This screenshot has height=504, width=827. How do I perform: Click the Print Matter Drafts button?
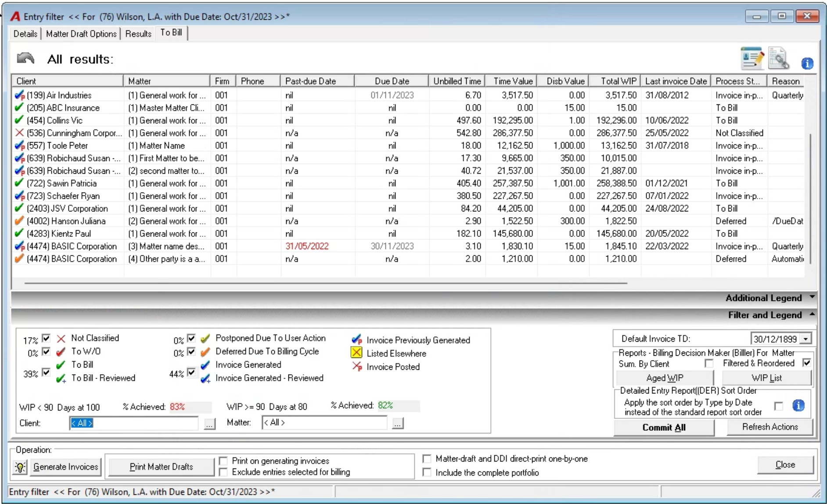click(x=161, y=467)
